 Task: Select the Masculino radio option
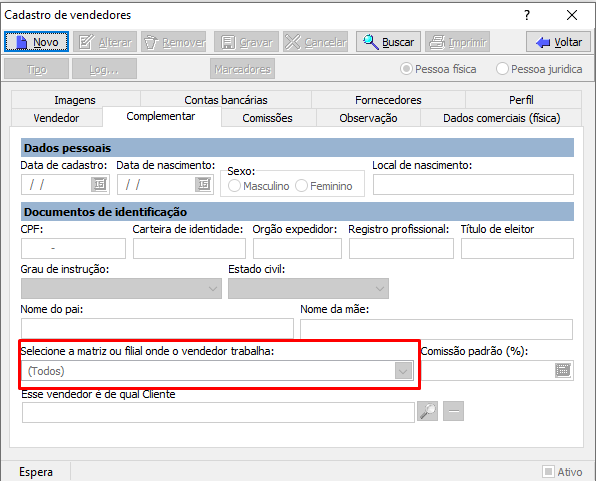point(235,186)
